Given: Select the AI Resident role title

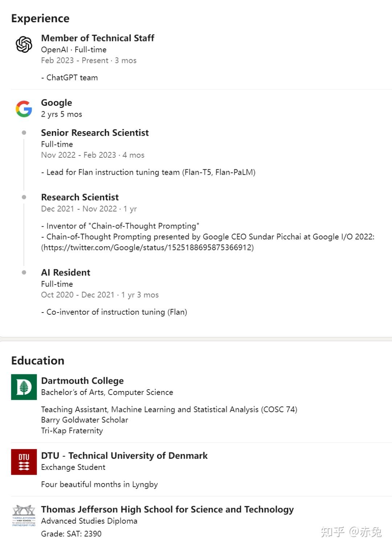Looking at the screenshot, I should pyautogui.click(x=66, y=273).
